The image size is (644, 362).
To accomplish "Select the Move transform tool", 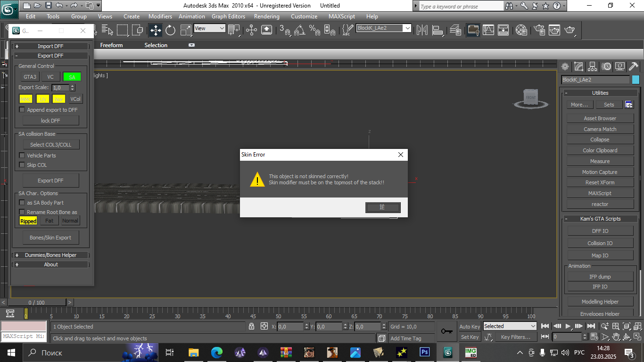I will point(155,30).
